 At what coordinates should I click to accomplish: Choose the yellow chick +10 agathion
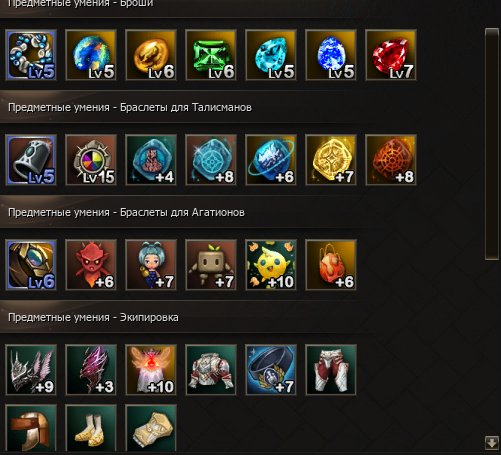coord(271,265)
